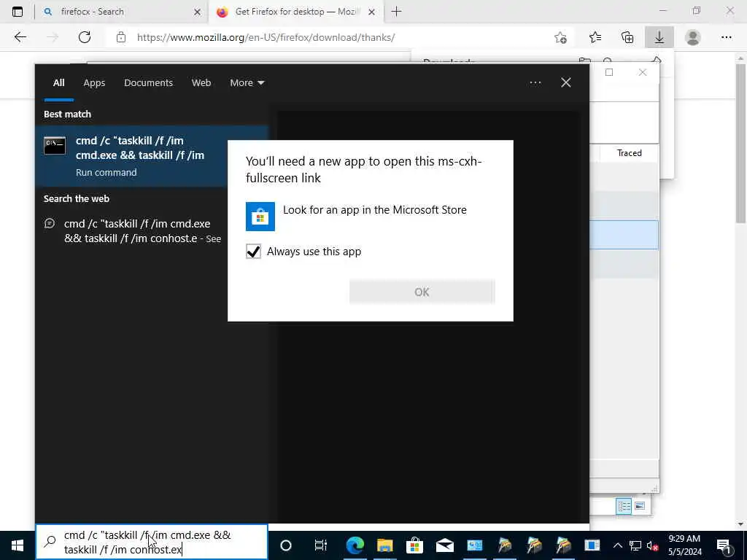Refresh the mozilla.org page

(85, 37)
